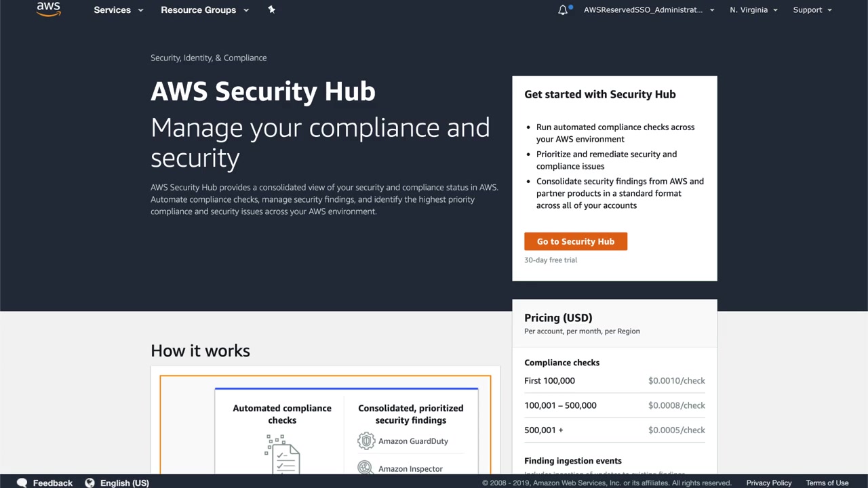The height and width of the screenshot is (488, 868).
Task: Expand the Resource Groups dropdown
Action: pos(205,10)
